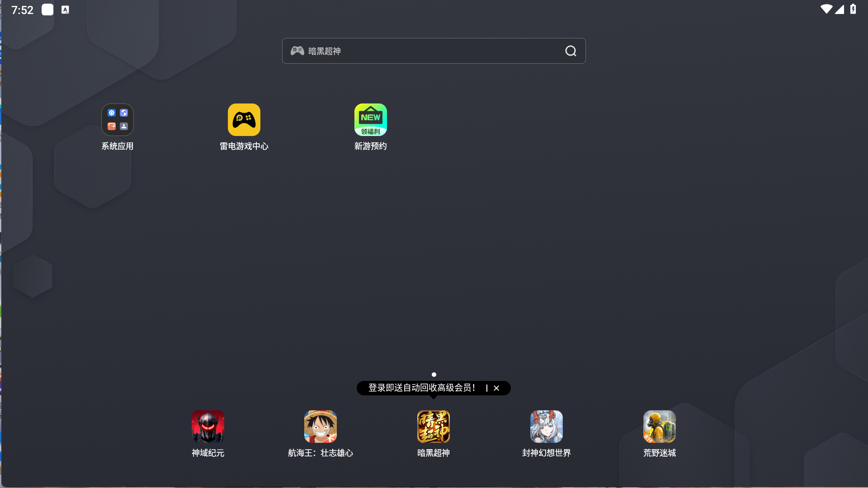Click the white square notification icon

pos(47,10)
